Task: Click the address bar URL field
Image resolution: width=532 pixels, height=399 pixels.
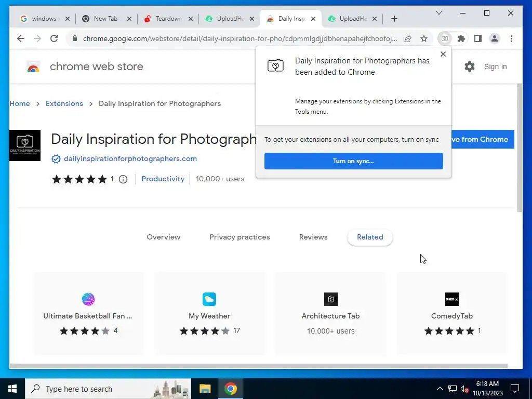Action: click(x=240, y=38)
